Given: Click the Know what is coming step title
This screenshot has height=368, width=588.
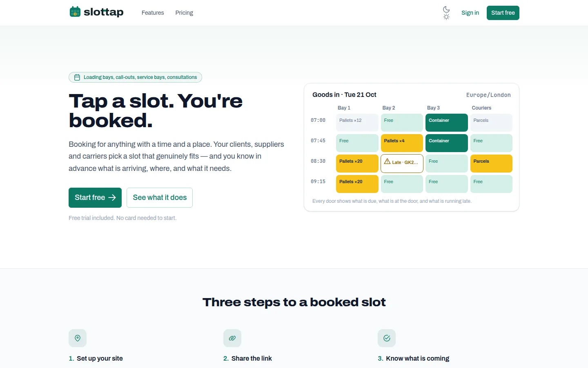Looking at the screenshot, I should tap(417, 359).
